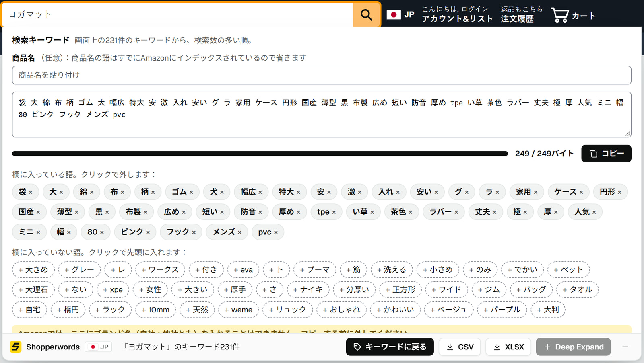The width and height of the screenshot is (644, 363).
Task: Open the shopping cart icon
Action: click(559, 15)
